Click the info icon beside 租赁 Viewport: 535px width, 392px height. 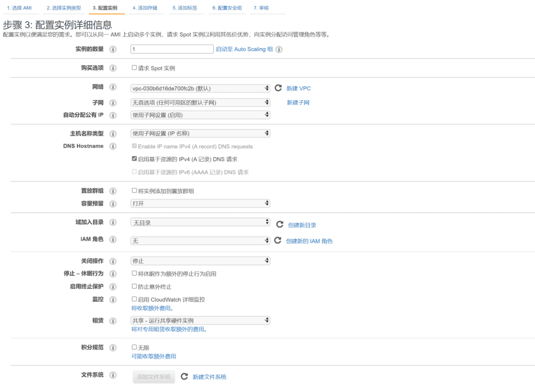(112, 319)
